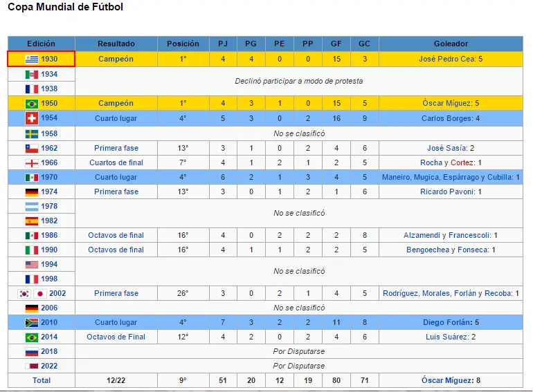Click Octavos de Final link in 2014 row

[x=116, y=337]
